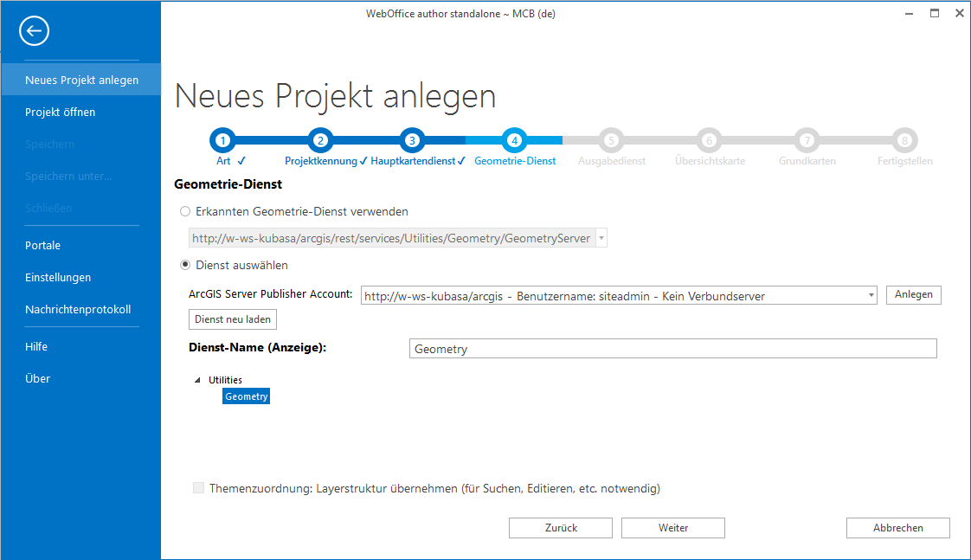The image size is (971, 560).
Task: Go to step 3 Hauptkartendienst
Action: tap(412, 139)
